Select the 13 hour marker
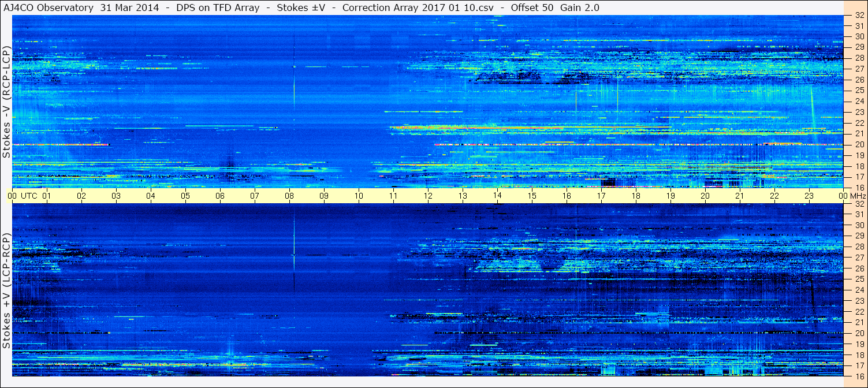Viewport: 868px width, 388px height. tap(463, 196)
